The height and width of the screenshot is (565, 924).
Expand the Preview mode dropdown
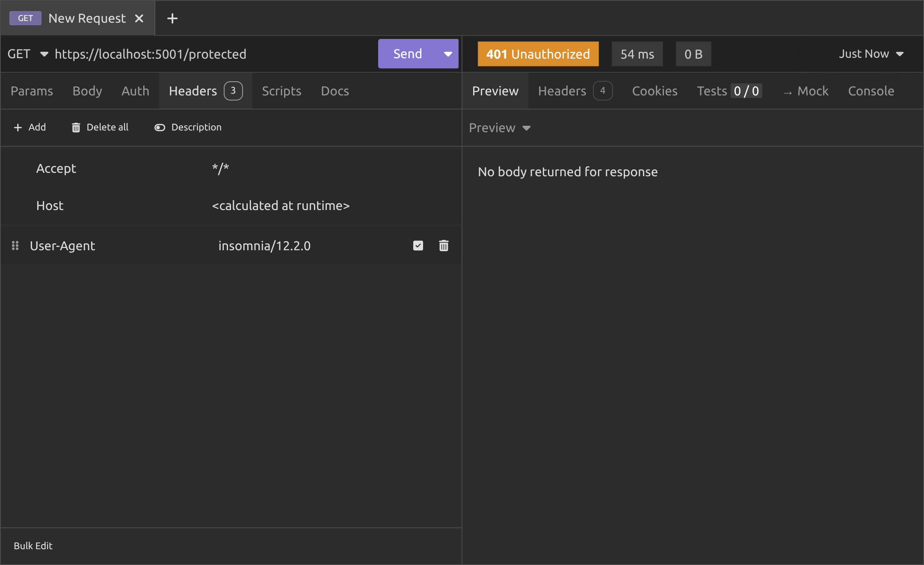pyautogui.click(x=500, y=128)
